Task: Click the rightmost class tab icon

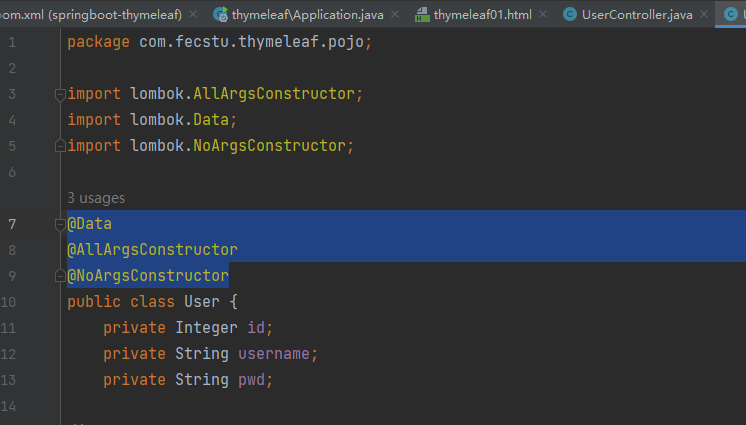Action: 730,15
